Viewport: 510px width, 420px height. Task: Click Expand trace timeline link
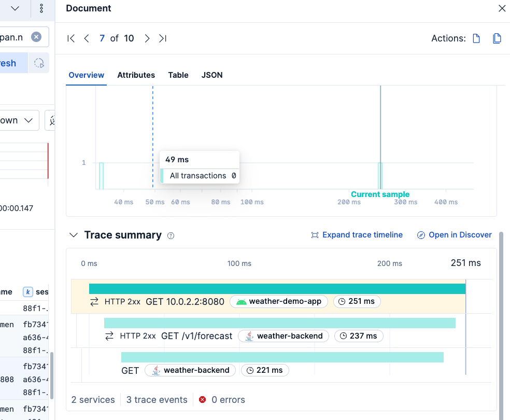point(357,235)
